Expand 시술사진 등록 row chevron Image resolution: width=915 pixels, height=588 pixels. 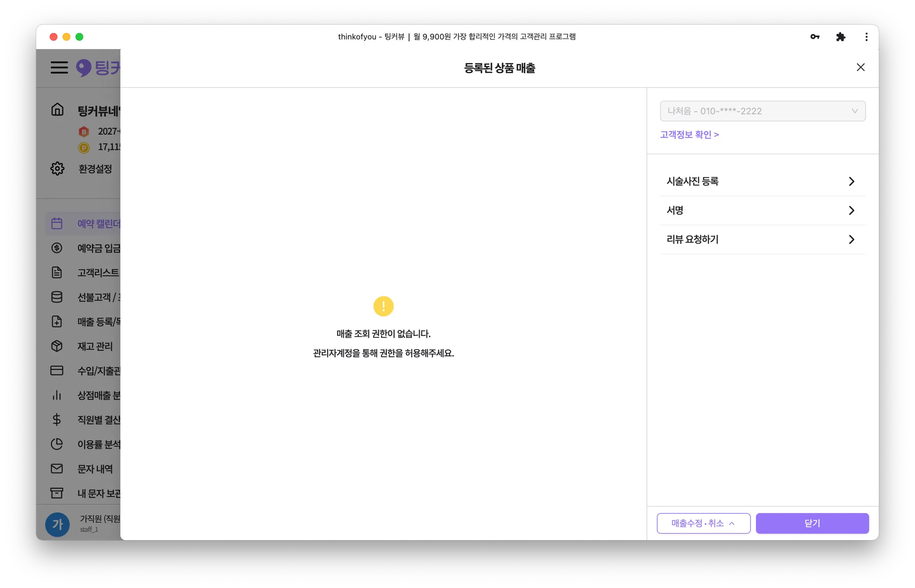(851, 181)
